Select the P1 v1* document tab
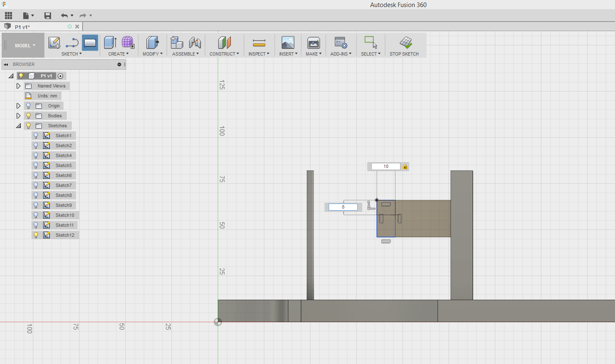615x364 pixels. pyautogui.click(x=41, y=27)
